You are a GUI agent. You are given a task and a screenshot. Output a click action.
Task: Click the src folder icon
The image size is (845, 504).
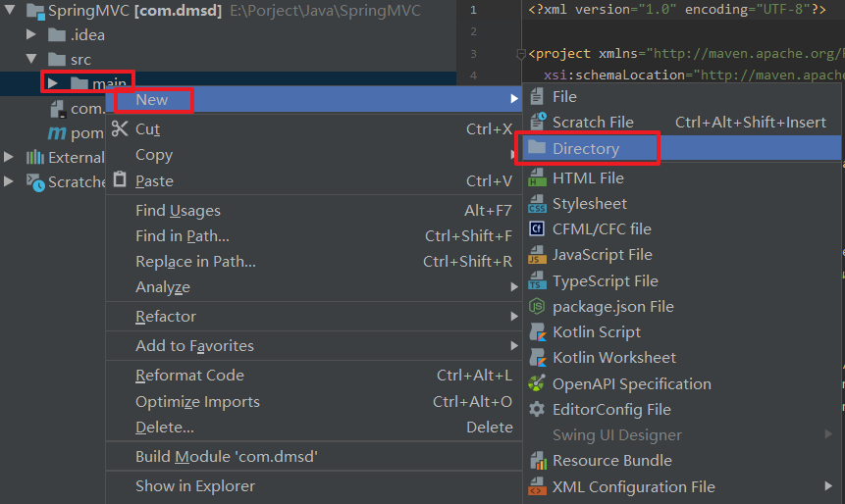point(57,59)
